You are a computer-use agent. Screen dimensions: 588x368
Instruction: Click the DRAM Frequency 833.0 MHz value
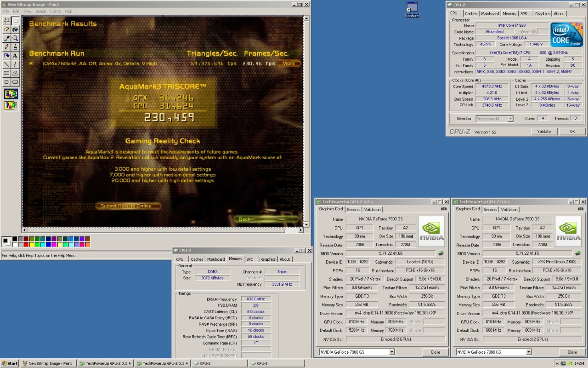(x=256, y=299)
